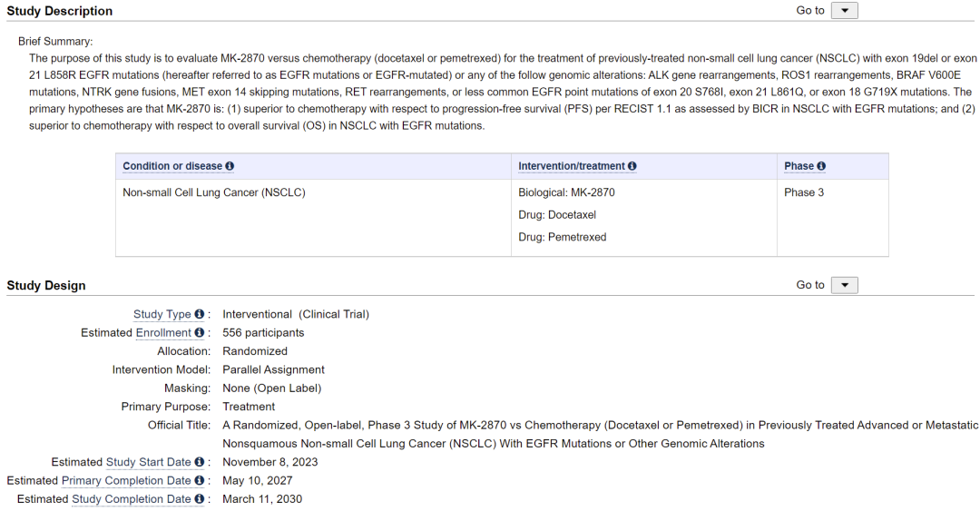
Task: Open the Enrollment glossary link
Action: [x=163, y=333]
